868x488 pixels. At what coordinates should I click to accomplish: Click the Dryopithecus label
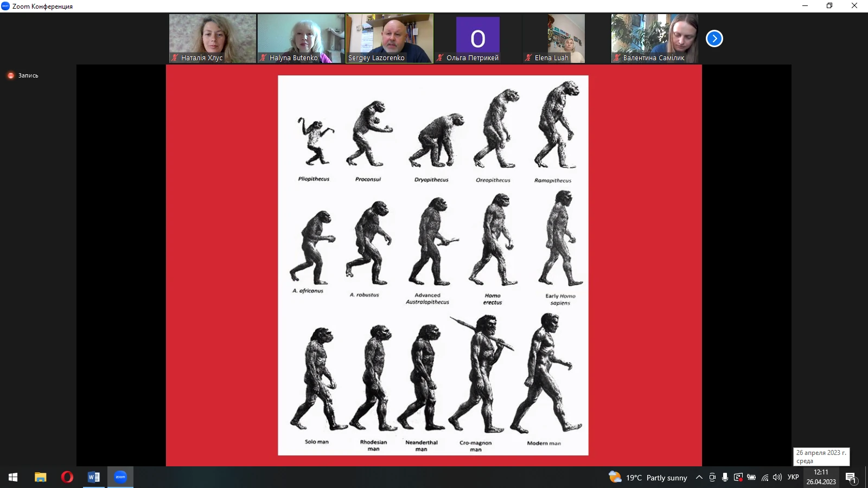[431, 179]
